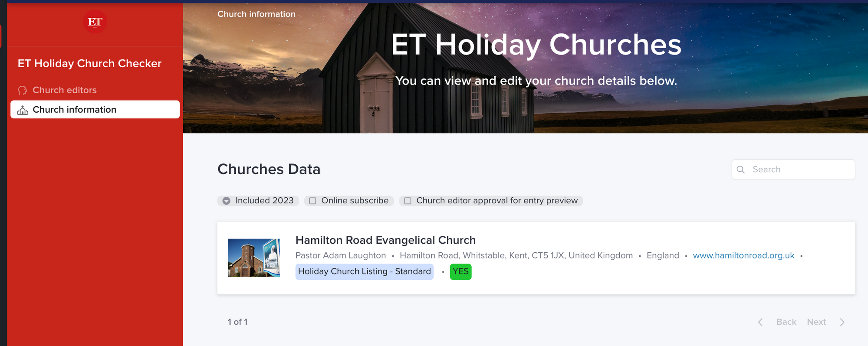Screen dimensions: 868x346
Task: Open Church editors in the sidebar
Action: pyautogui.click(x=65, y=90)
